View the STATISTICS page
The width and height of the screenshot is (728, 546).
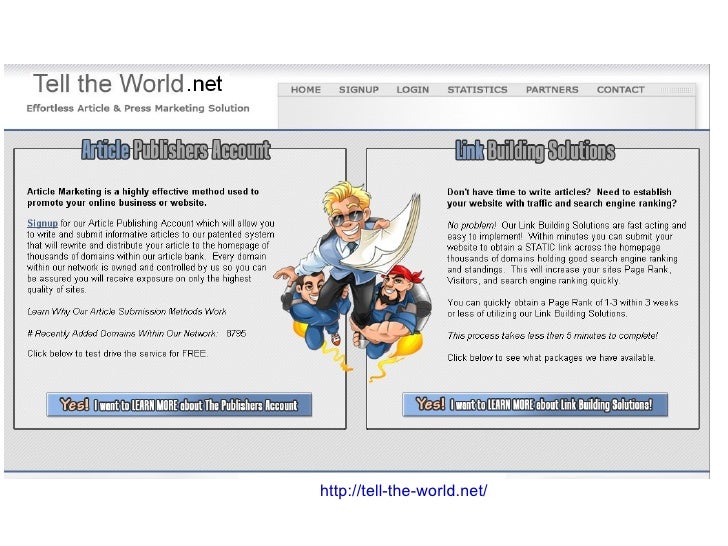tap(477, 90)
